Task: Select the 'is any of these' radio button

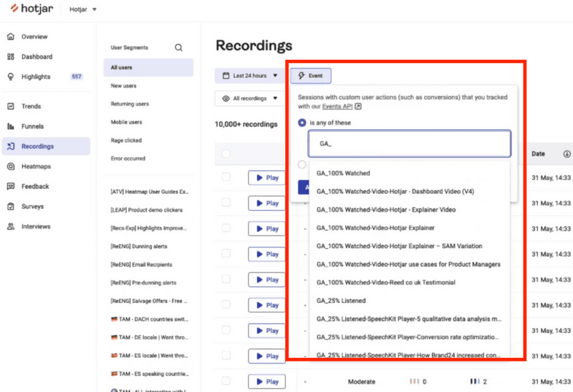Action: pyautogui.click(x=302, y=123)
